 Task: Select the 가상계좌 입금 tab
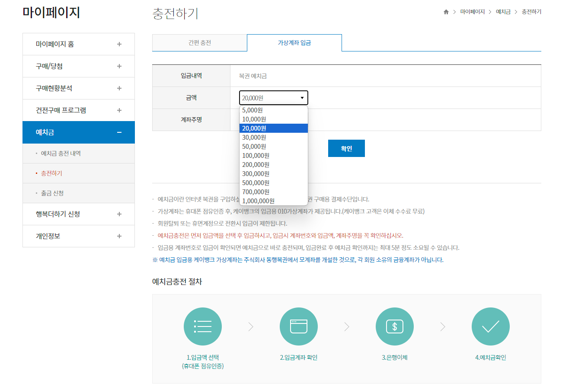pos(294,42)
